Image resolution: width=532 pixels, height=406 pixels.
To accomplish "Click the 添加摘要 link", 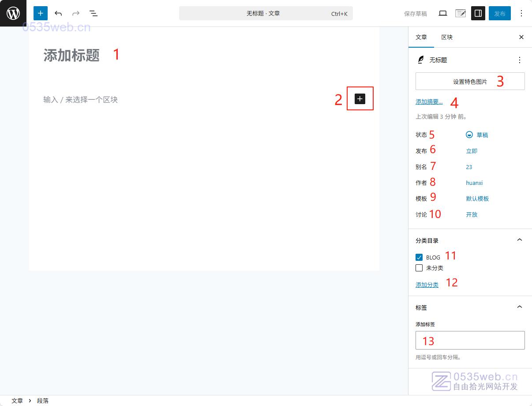I will pyautogui.click(x=429, y=102).
